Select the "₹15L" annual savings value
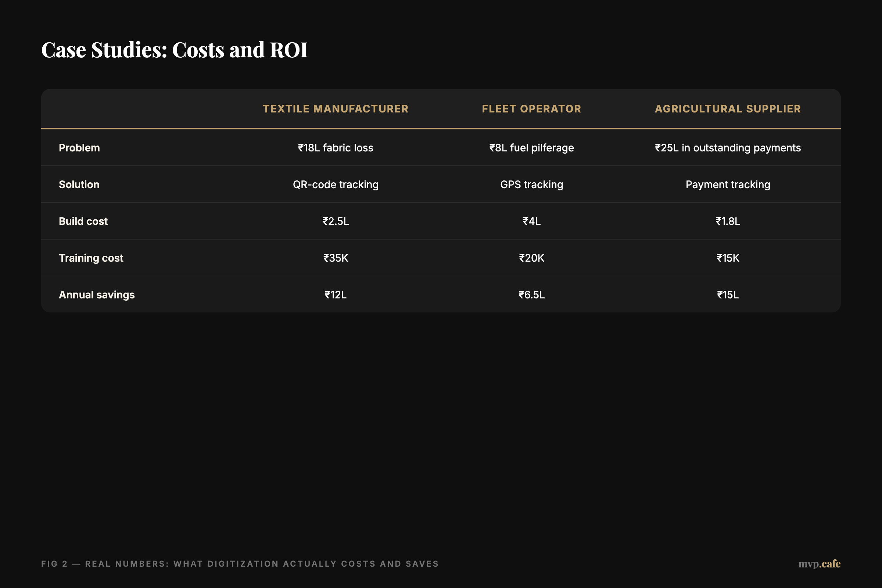Screen dimensions: 882x588 [x=728, y=294]
